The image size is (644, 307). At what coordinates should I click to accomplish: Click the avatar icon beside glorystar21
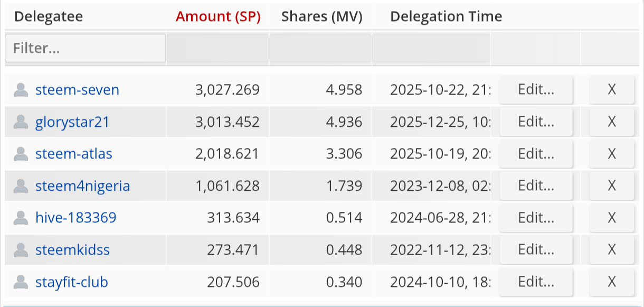21,122
